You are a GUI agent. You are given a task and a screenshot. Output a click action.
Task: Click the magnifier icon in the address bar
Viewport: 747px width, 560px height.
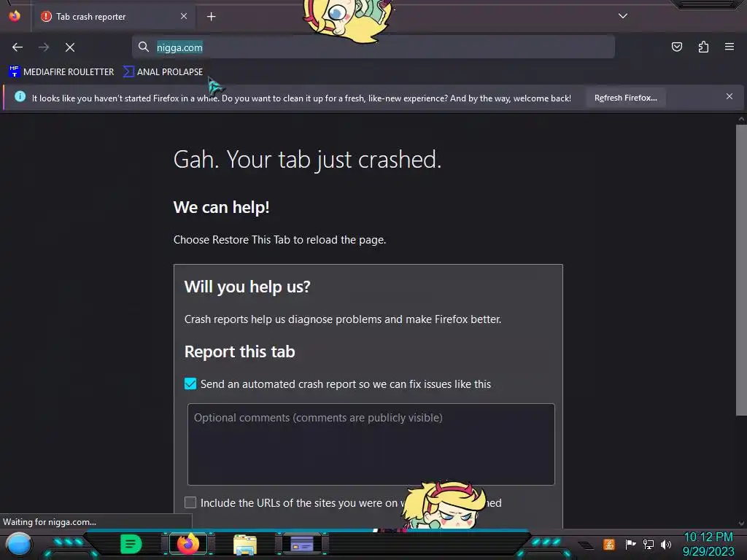click(144, 47)
